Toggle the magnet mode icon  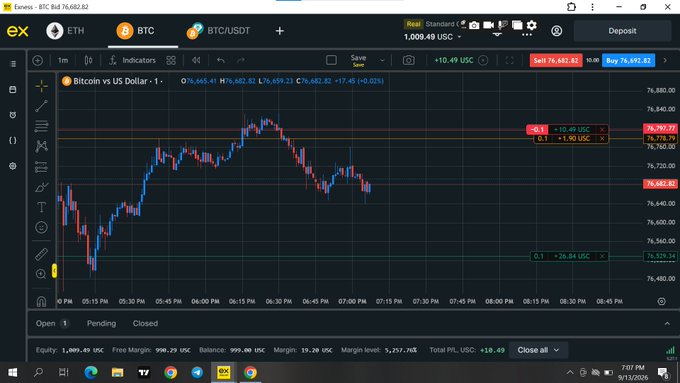coord(42,301)
